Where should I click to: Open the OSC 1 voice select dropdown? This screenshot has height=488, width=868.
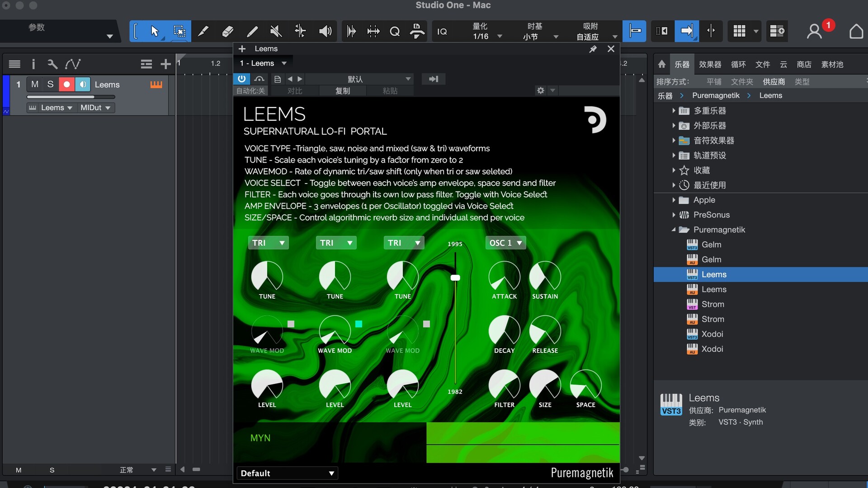pyautogui.click(x=505, y=243)
